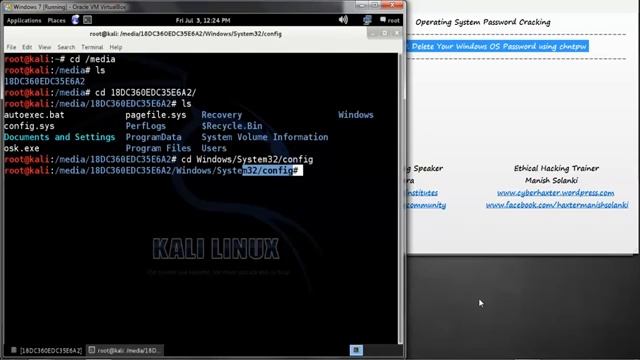640x360 pixels.
Task: Click the PerfLogs directory name
Action: tap(146, 126)
